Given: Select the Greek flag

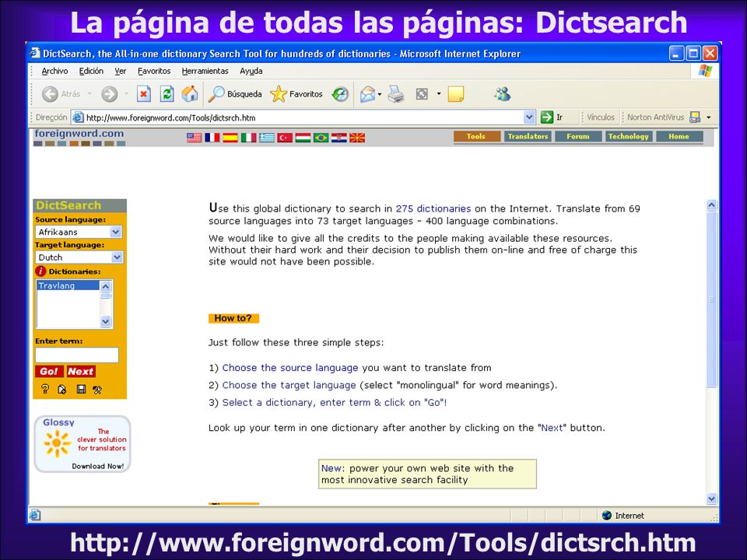Looking at the screenshot, I should pyautogui.click(x=267, y=138).
